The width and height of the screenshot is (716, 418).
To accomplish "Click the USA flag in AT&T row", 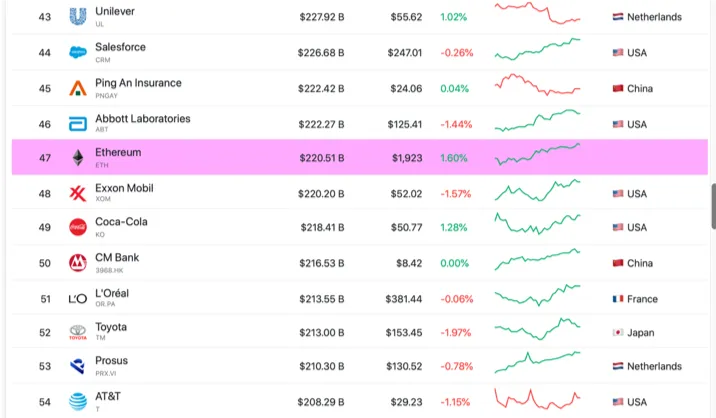I will click(x=618, y=402).
